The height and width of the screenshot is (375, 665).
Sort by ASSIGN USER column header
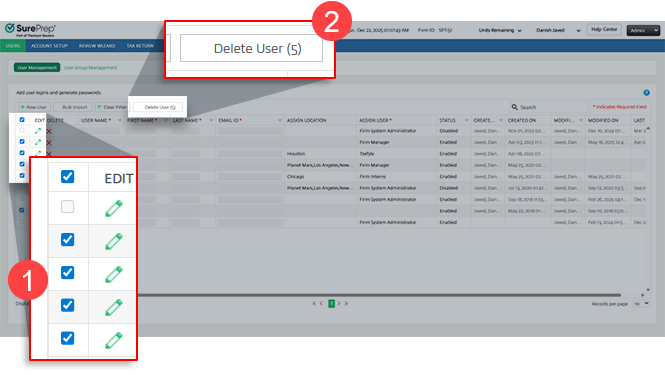coord(374,120)
